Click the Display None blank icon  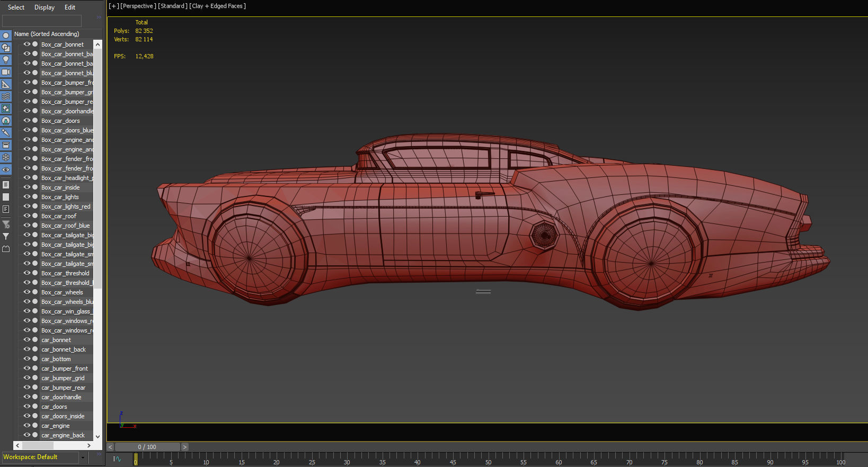pos(6,197)
